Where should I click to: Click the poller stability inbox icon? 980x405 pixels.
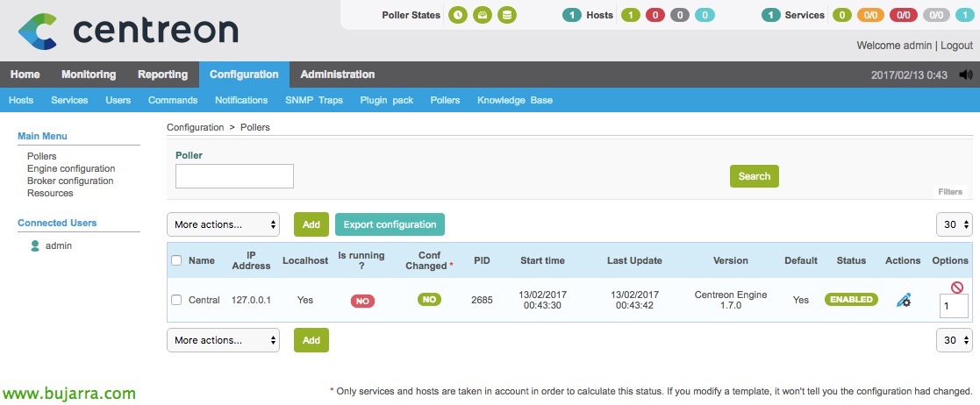(x=483, y=15)
